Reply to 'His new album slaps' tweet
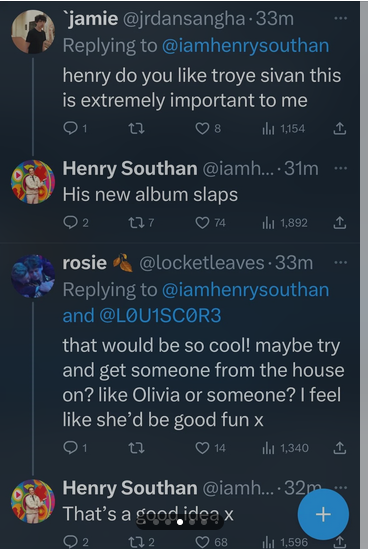The width and height of the screenshot is (368, 549). 76,223
